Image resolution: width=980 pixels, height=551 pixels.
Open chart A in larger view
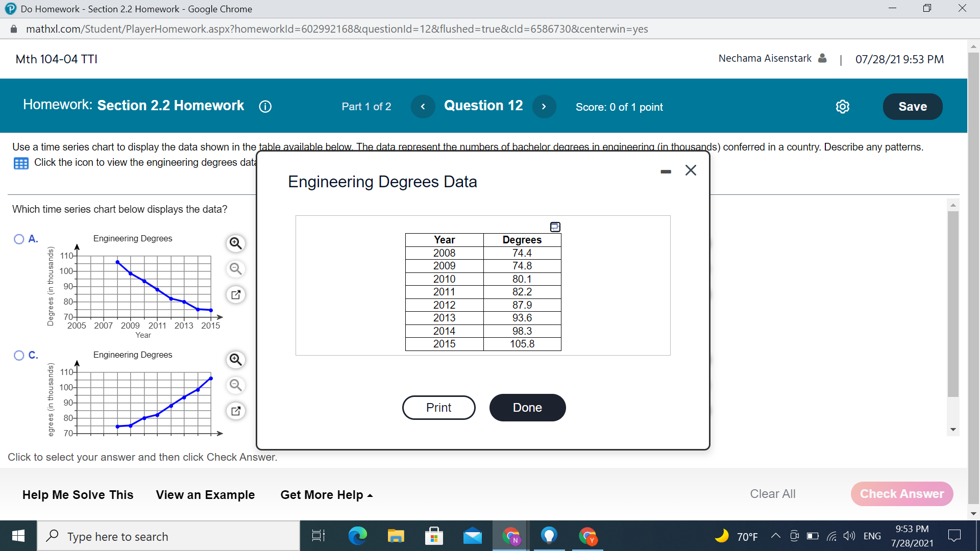coord(235,294)
